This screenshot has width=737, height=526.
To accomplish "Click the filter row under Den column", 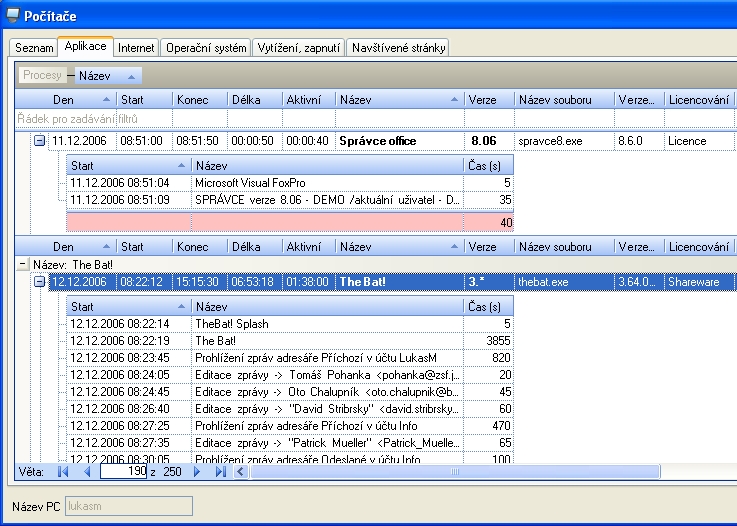I will coord(66,119).
